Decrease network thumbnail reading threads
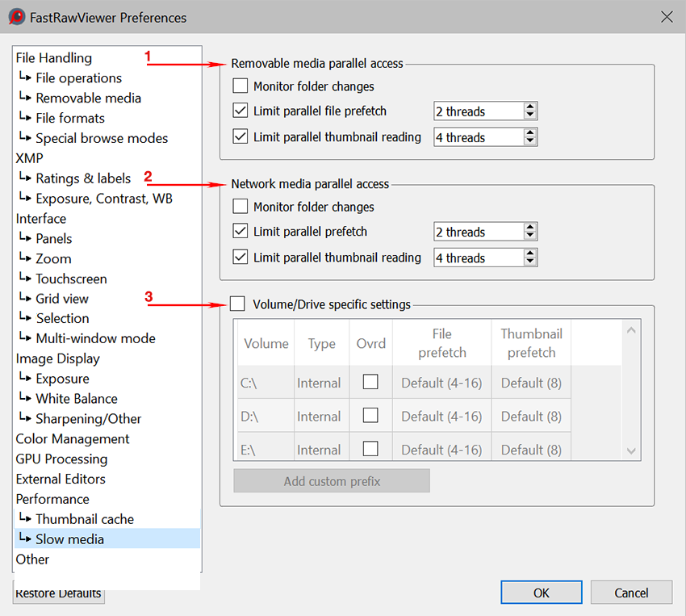The image size is (686, 616). tap(530, 262)
